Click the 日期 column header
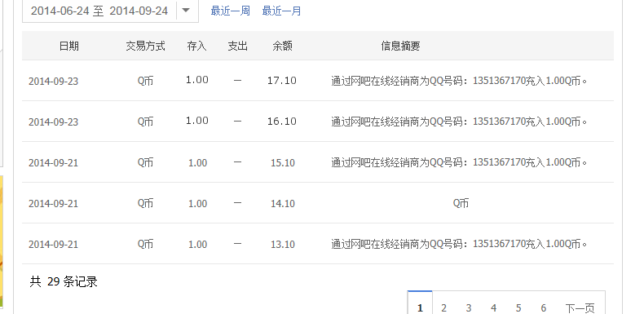Screen dimensions: 644x314 pos(69,46)
